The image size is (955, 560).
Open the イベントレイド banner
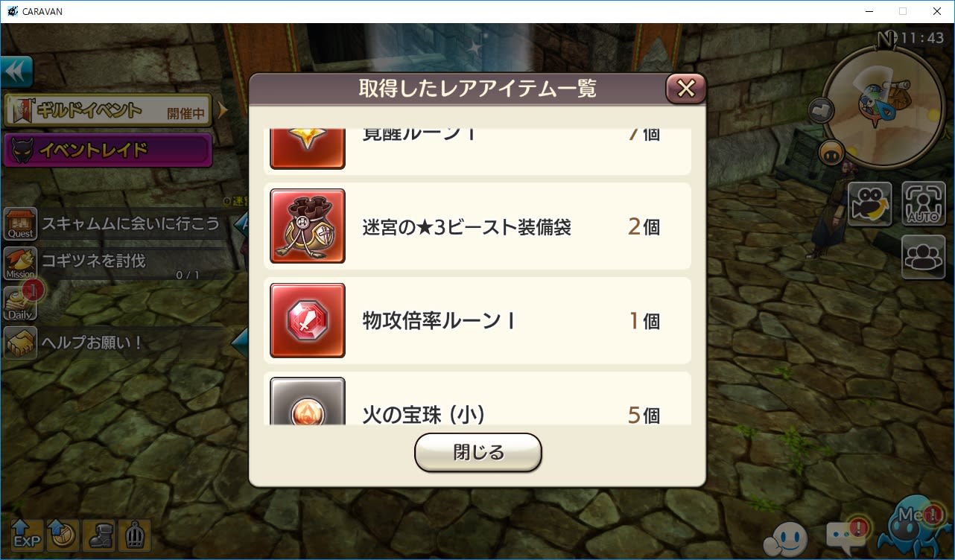(108, 150)
